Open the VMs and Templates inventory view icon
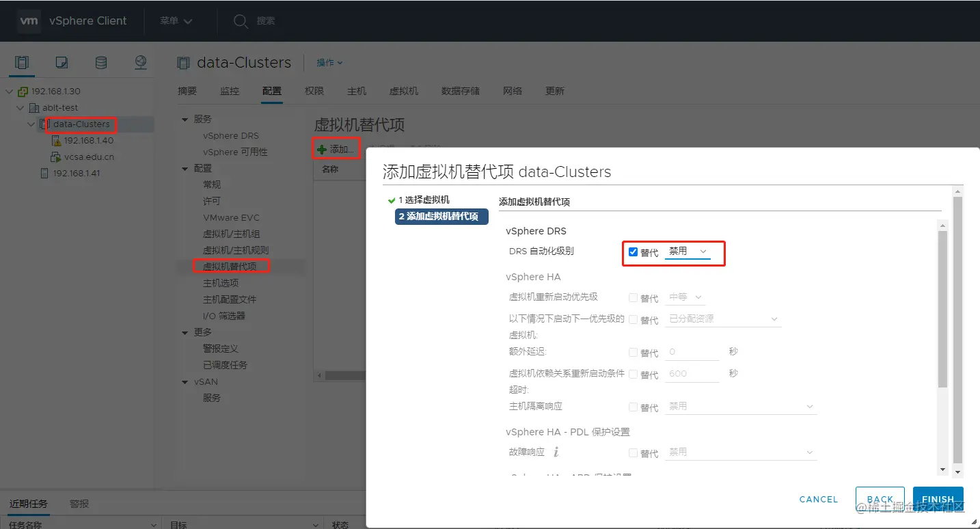Screen dimensions: 980x529 pyautogui.click(x=62, y=63)
